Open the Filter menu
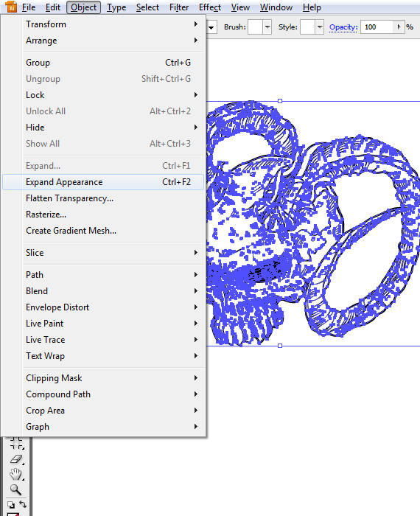 179,7
